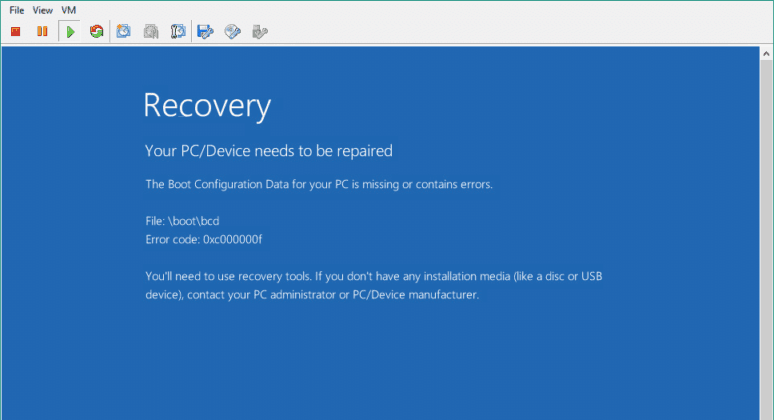This screenshot has height=420, width=774.
Task: Click the vertical scrollbar track
Action: [766, 239]
